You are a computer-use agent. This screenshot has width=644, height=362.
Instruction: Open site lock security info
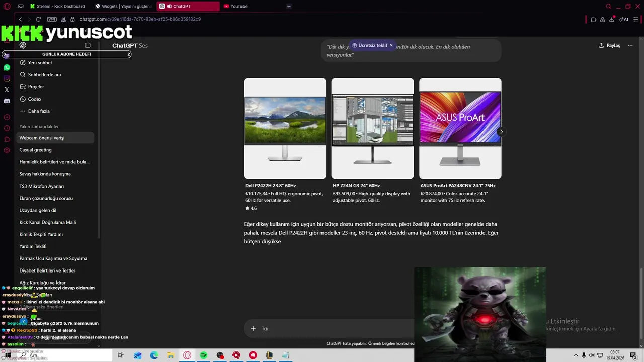[72, 19]
